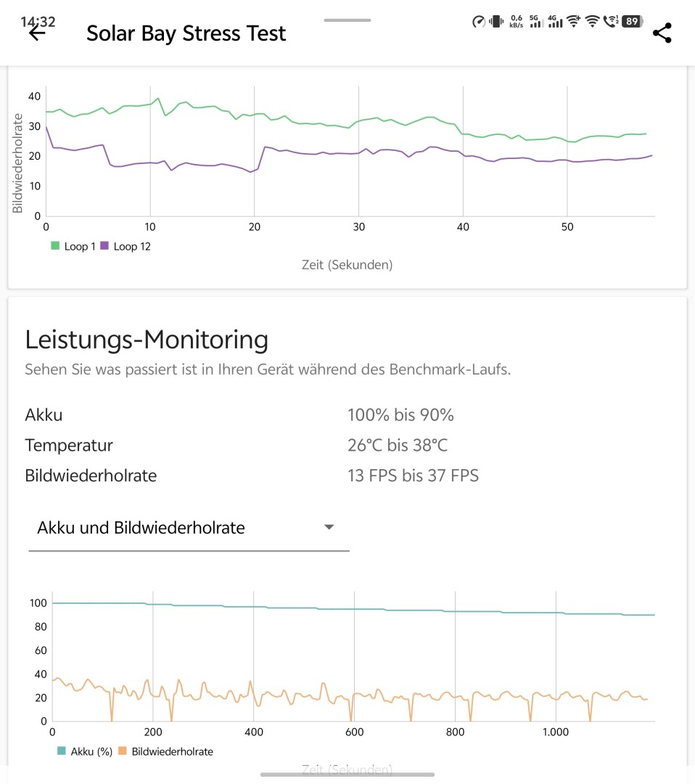Tap the Wi-Fi calling phone icon
The image size is (695, 784).
[x=611, y=21]
